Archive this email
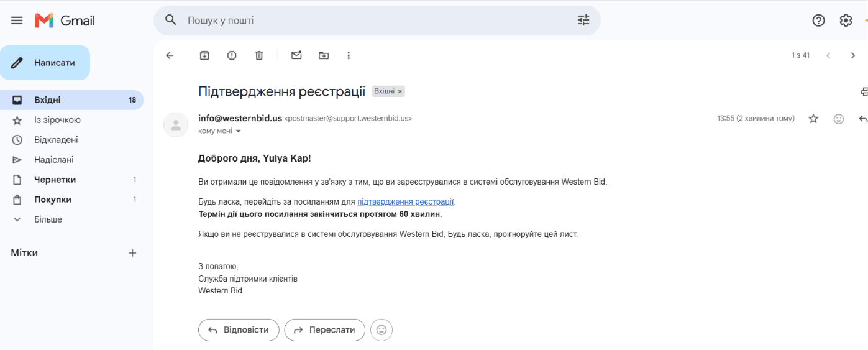868x350 pixels. pyautogui.click(x=204, y=55)
